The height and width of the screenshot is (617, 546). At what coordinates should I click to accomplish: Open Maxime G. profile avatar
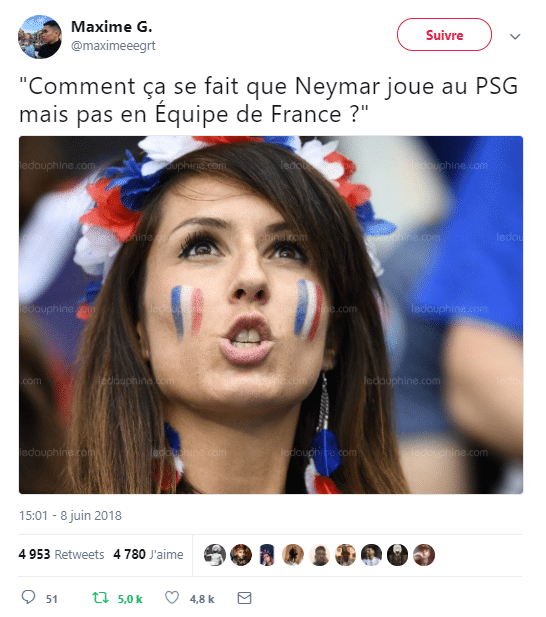[40, 37]
